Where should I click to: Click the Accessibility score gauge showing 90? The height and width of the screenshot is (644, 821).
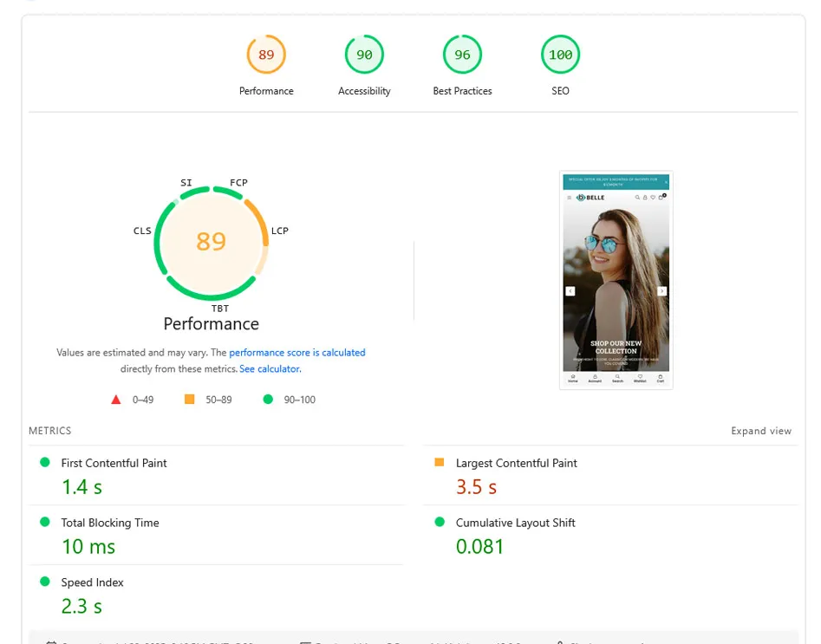364,55
